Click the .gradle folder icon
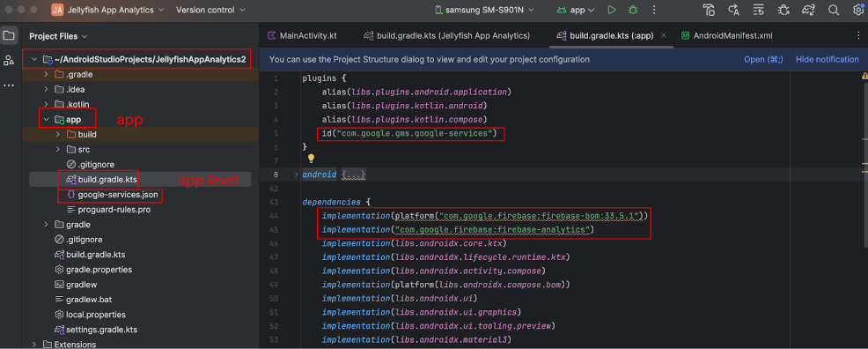The height and width of the screenshot is (349, 868). 60,74
